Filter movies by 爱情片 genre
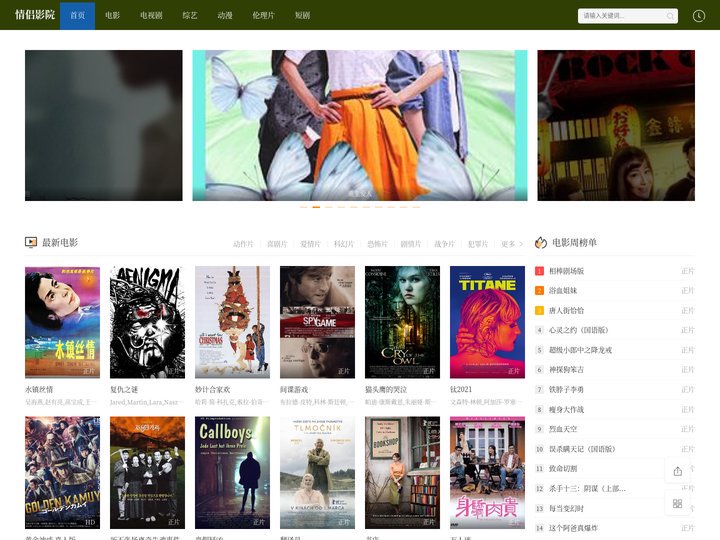Image resolution: width=720 pixels, height=540 pixels. [x=310, y=244]
